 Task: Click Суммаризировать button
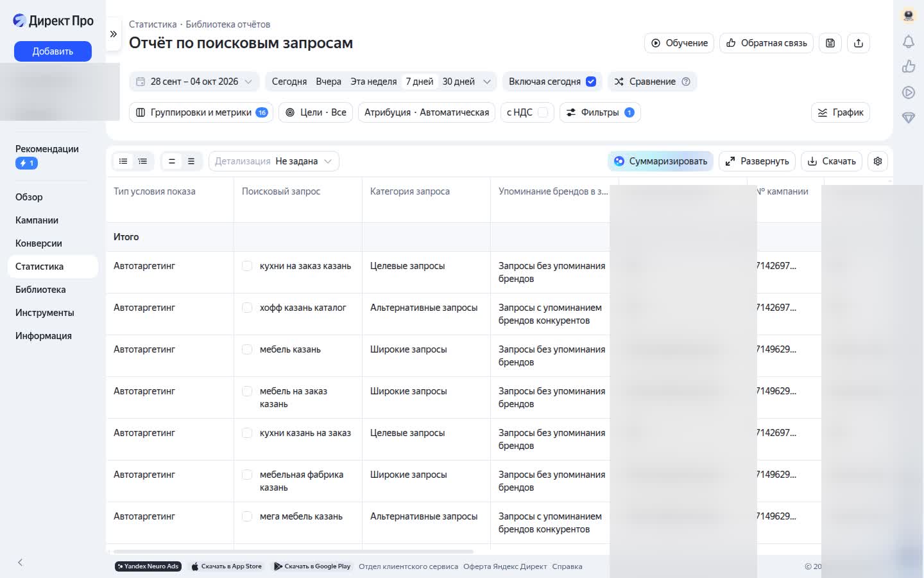pyautogui.click(x=660, y=161)
